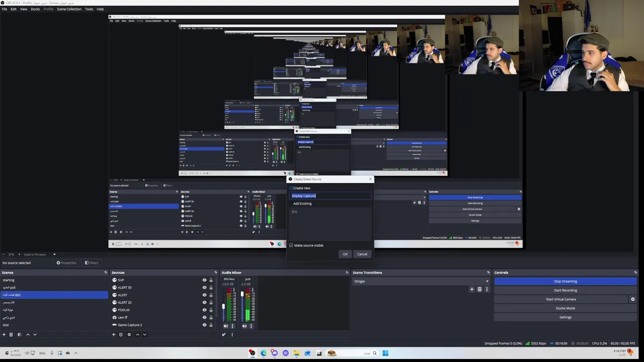Screen dimensions: 644x362
Task: Move scene down with Scenes arrow
Action: click(x=35, y=334)
